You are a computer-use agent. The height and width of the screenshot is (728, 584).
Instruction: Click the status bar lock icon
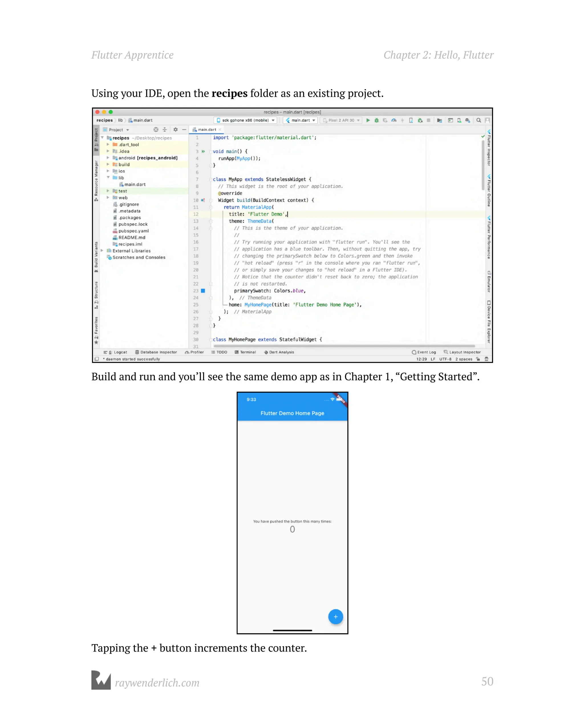pyautogui.click(x=478, y=359)
